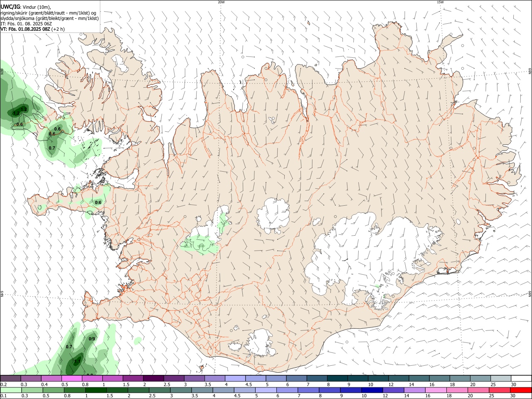The width and height of the screenshot is (532, 399).
Task: Click the rain scale swatch between 0.5 and 0.8
Action: [53, 390]
